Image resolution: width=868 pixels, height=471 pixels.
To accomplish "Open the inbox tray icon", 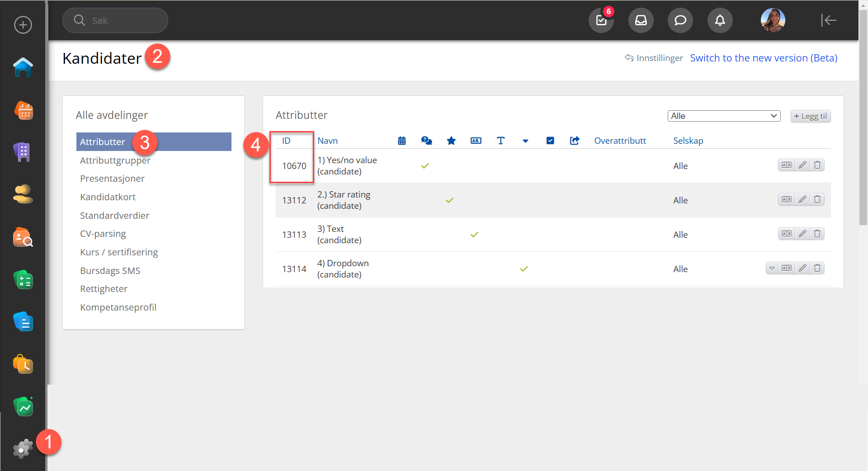I will click(x=641, y=20).
